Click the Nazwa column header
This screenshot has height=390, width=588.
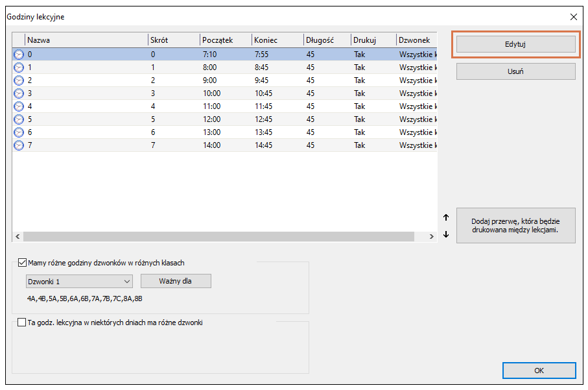[x=86, y=40]
